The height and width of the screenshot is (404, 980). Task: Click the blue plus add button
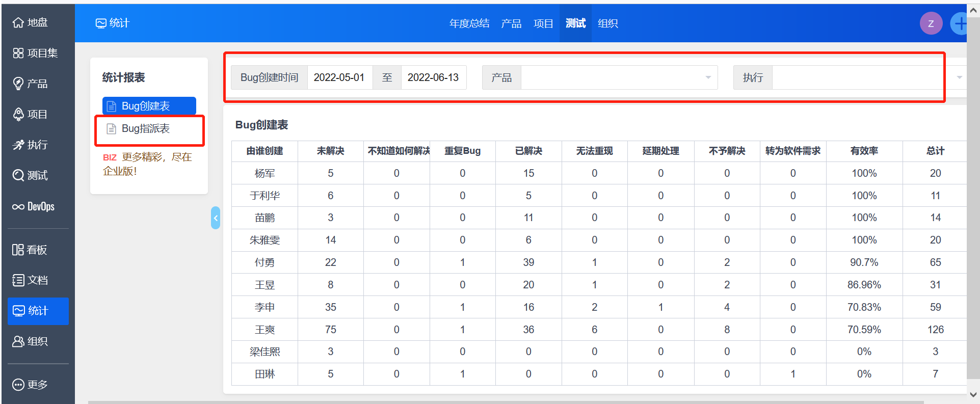point(959,23)
